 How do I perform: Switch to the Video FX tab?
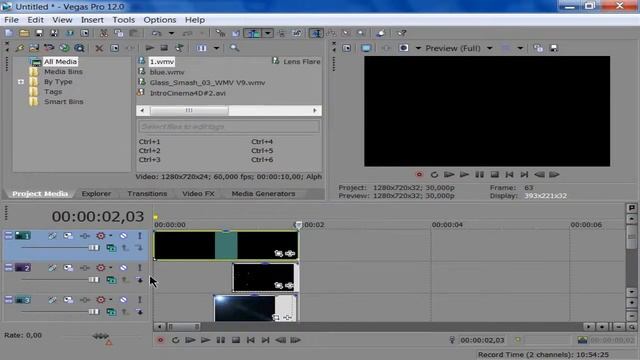pos(198,194)
